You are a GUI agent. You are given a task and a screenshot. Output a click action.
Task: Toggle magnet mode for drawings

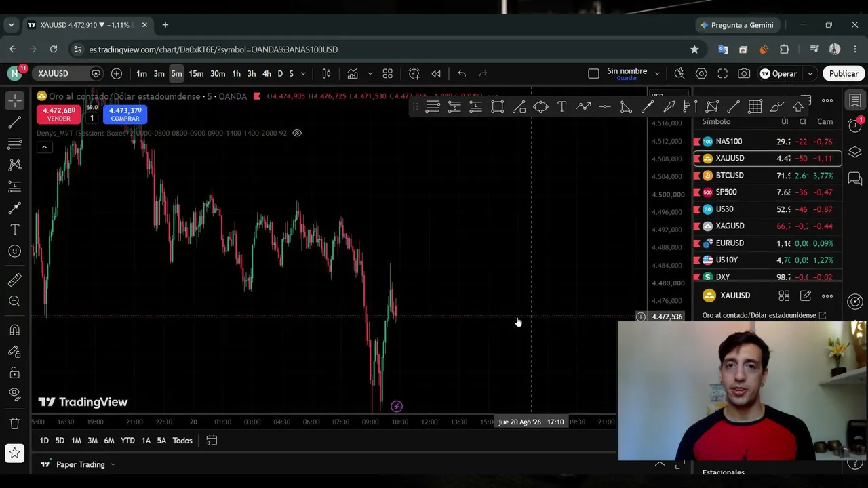[14, 330]
